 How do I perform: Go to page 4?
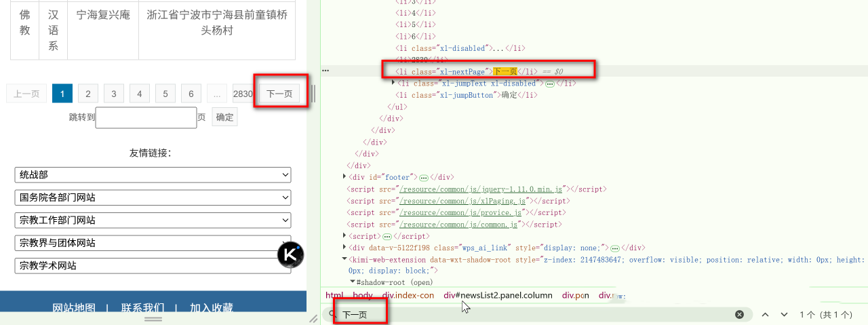pos(140,94)
